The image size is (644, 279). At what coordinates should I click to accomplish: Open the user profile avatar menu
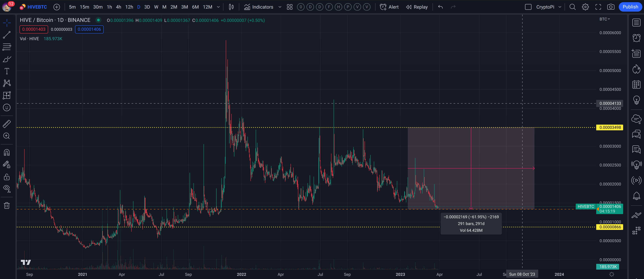[x=7, y=7]
